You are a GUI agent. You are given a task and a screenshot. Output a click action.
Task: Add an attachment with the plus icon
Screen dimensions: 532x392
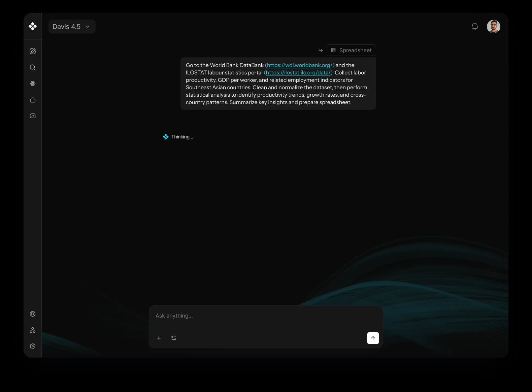tap(159, 338)
